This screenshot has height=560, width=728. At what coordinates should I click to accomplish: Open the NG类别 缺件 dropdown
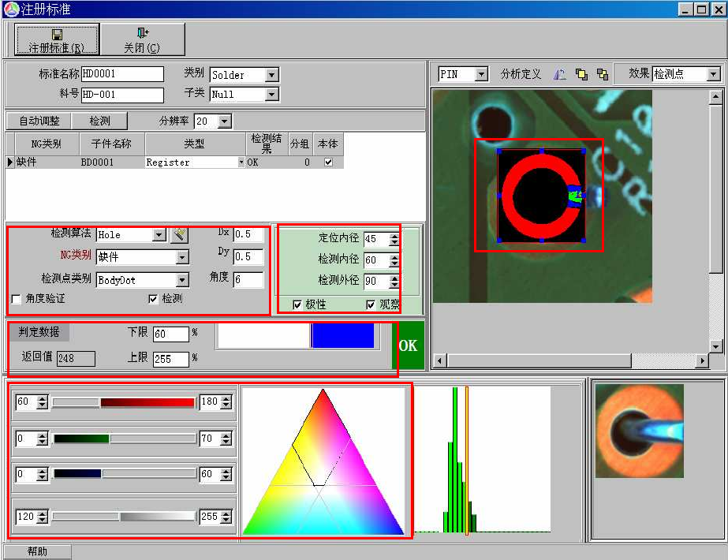click(182, 257)
